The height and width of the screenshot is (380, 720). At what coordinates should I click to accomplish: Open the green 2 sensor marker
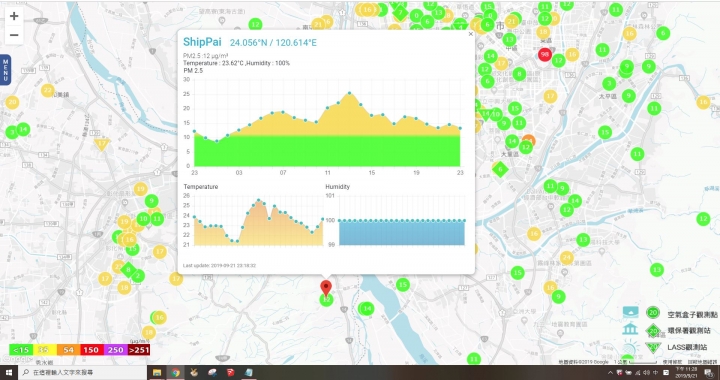(138, 276)
